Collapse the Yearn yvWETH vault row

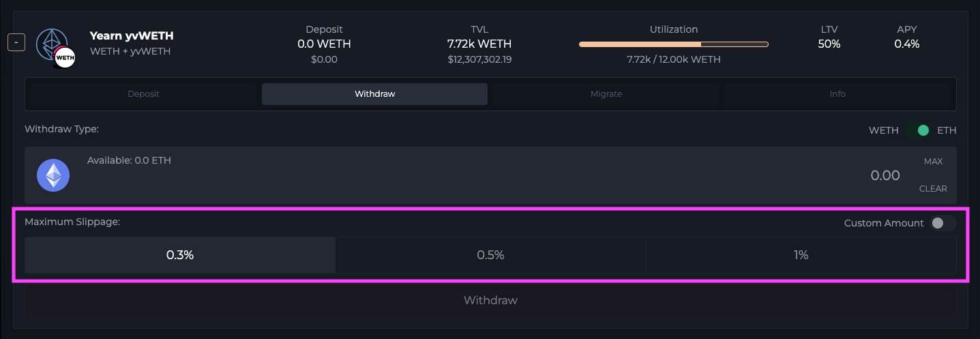click(16, 42)
